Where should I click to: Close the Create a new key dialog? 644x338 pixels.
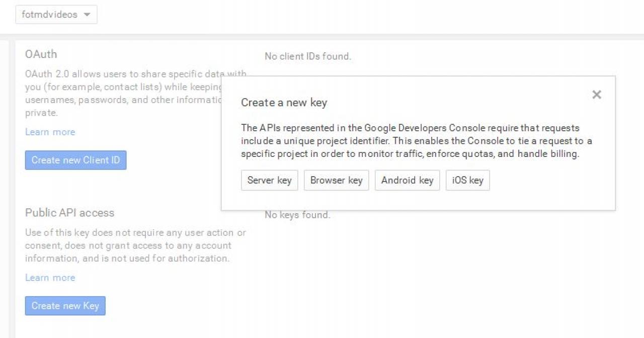click(x=597, y=95)
